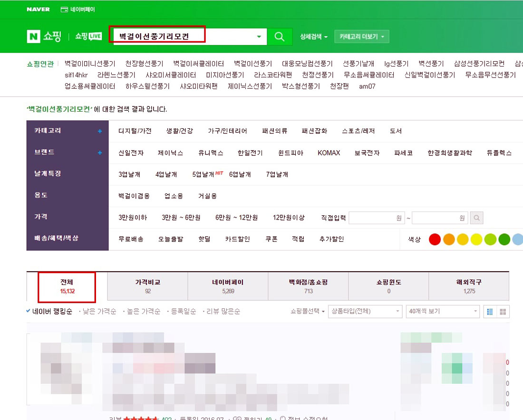Filter by 무료배송
The height and width of the screenshot is (420, 523).
pyautogui.click(x=131, y=239)
